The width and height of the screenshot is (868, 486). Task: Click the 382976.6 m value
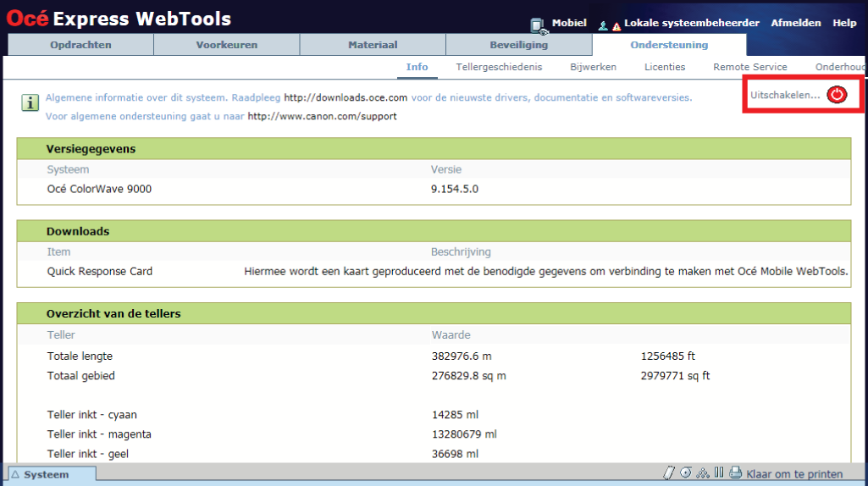462,356
